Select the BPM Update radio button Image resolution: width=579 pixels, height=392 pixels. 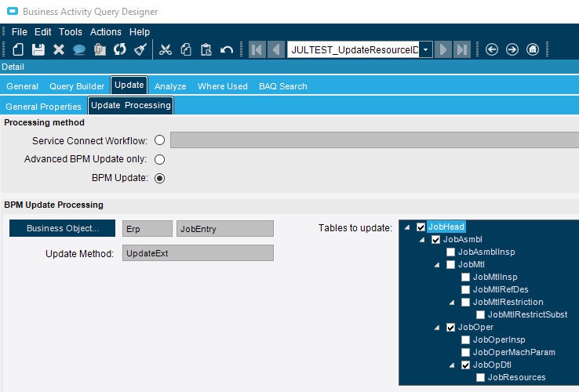(159, 178)
